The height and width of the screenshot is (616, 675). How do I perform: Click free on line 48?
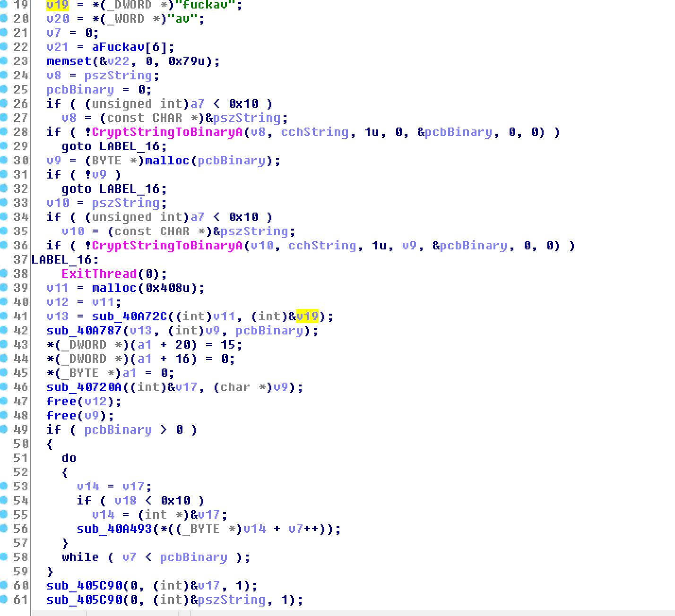pyautogui.click(x=61, y=416)
